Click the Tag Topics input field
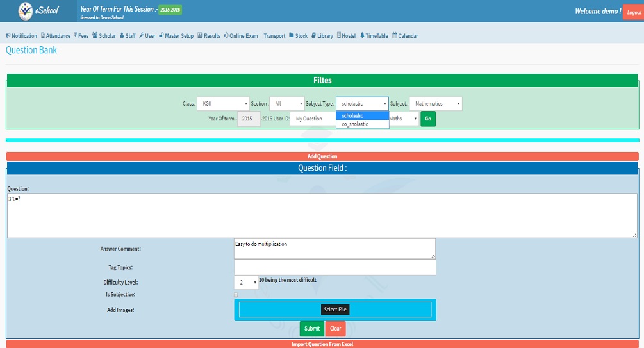Viewport: 644px width, 348px height. (334, 267)
